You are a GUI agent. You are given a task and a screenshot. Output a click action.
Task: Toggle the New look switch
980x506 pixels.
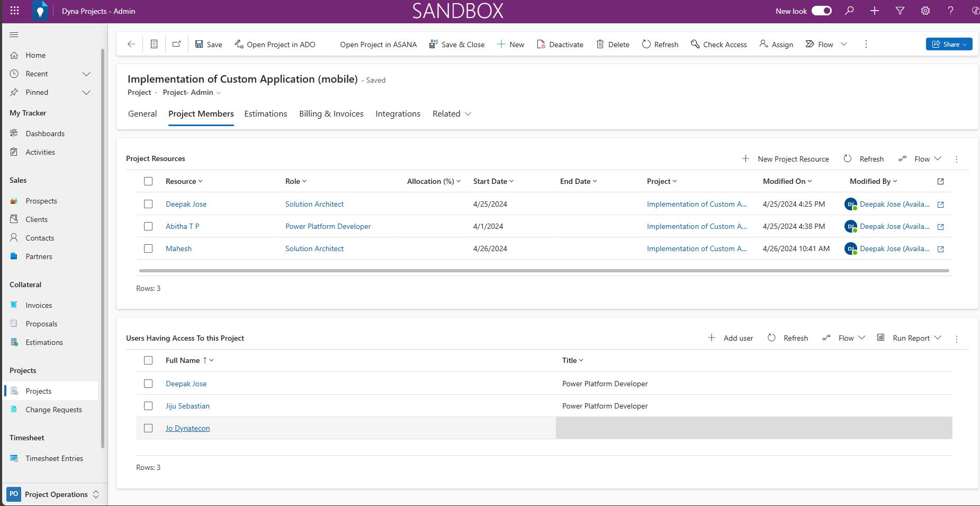pyautogui.click(x=821, y=10)
